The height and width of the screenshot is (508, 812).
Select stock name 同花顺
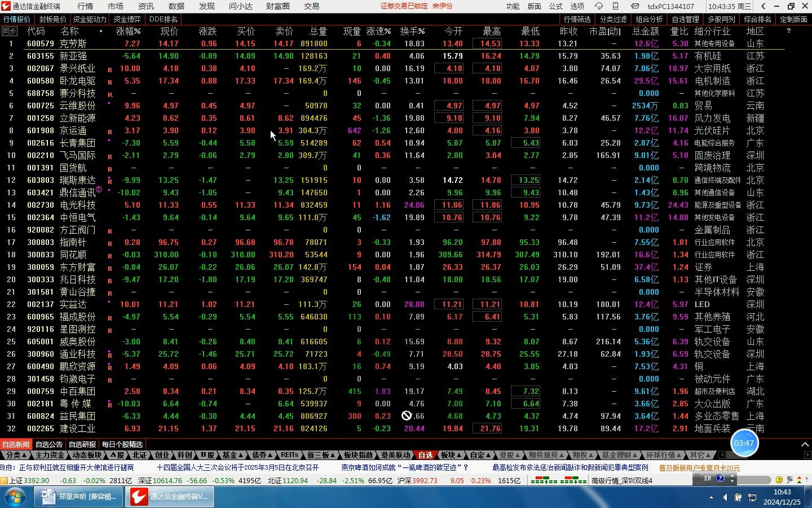click(73, 255)
